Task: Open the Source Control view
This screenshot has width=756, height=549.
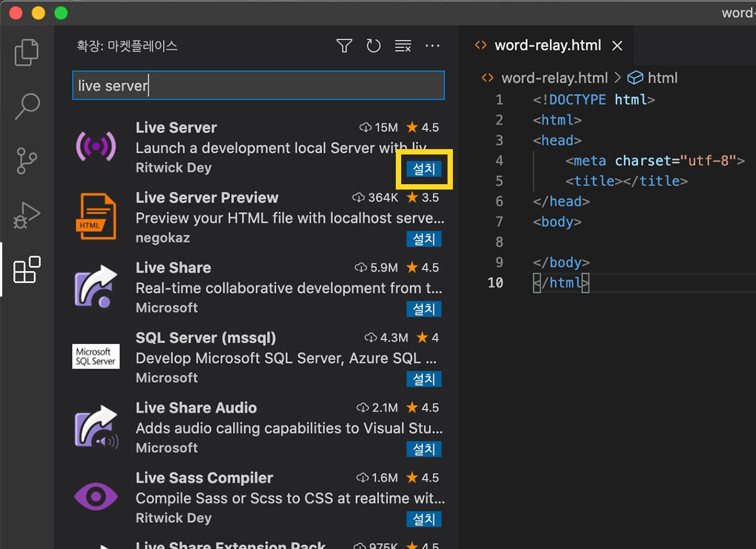Action: click(x=26, y=160)
